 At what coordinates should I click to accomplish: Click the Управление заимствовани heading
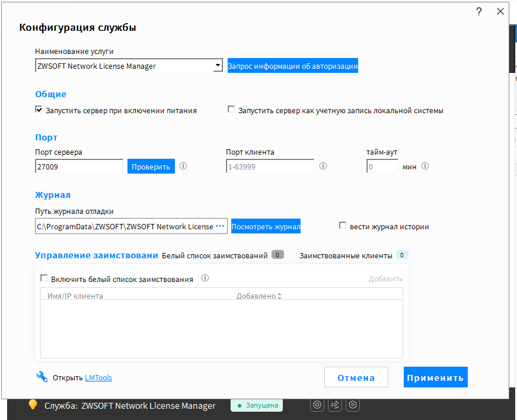[x=97, y=255]
